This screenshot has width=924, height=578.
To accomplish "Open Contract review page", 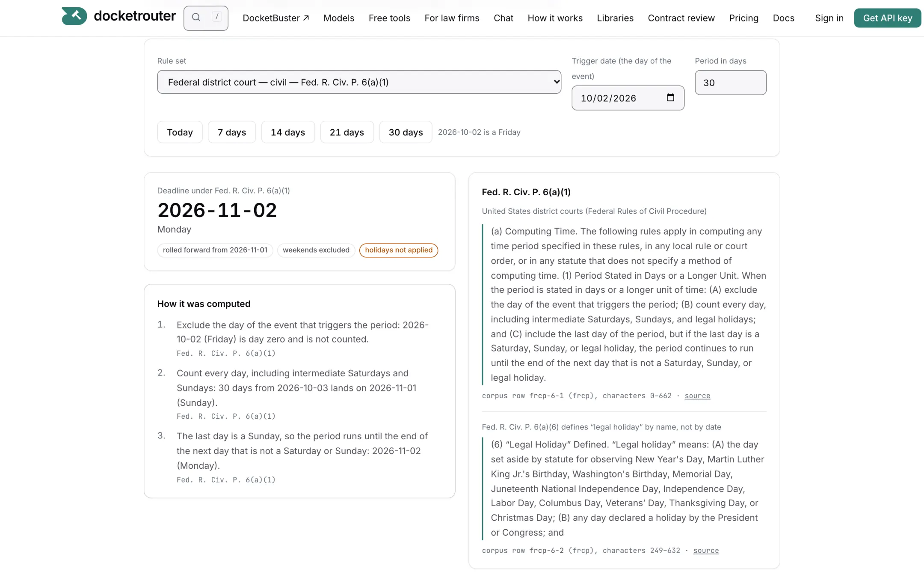I will click(x=681, y=18).
